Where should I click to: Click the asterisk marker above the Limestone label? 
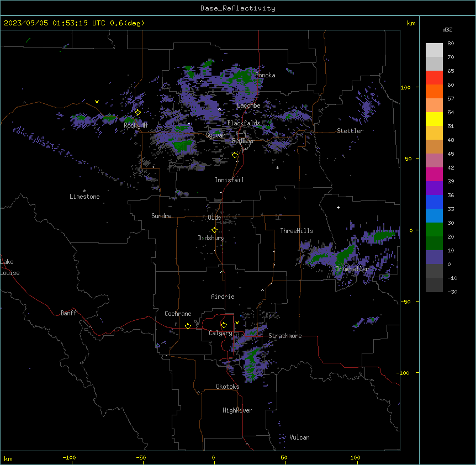(84, 191)
